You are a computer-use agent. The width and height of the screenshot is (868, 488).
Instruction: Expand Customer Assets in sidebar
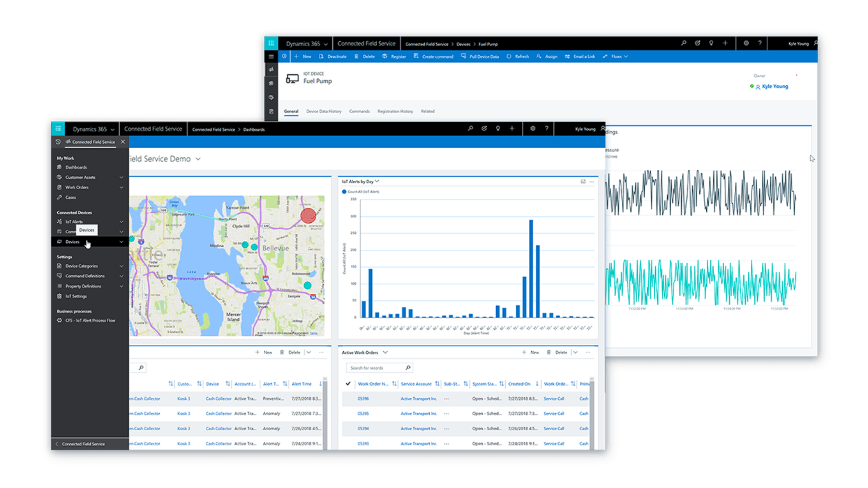click(x=121, y=177)
